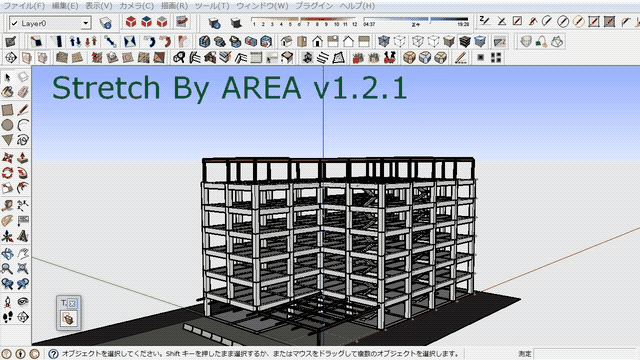
Task: Select the Eraser tool
Action: pyautogui.click(x=23, y=92)
